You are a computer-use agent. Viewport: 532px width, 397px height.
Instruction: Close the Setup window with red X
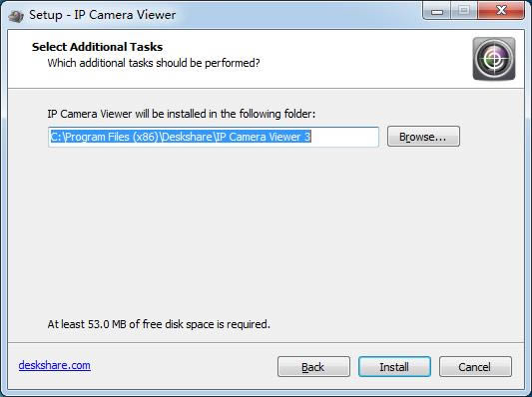tap(501, 11)
